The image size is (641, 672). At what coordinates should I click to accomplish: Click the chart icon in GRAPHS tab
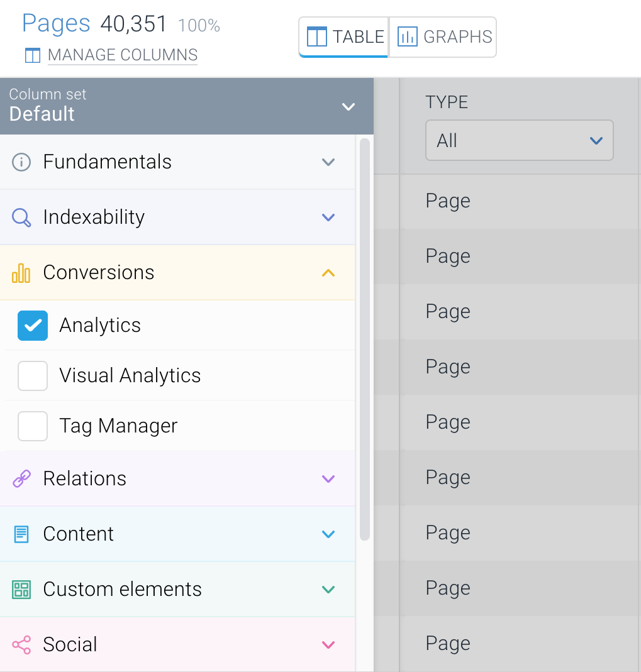coord(408,36)
